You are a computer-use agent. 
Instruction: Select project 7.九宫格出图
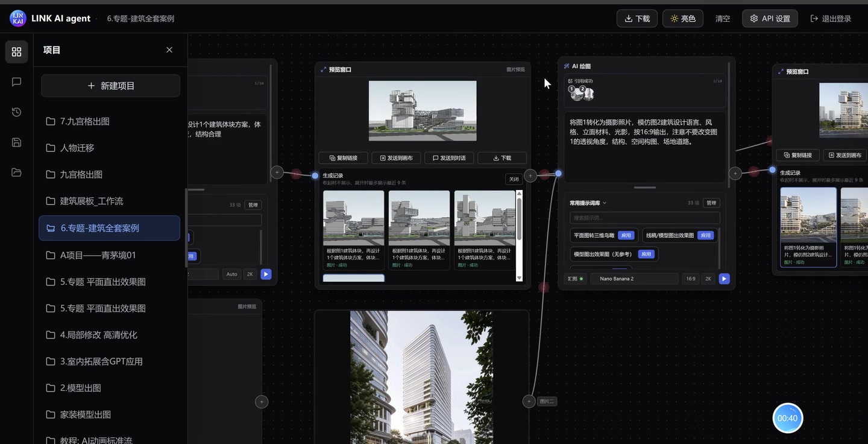[110, 121]
